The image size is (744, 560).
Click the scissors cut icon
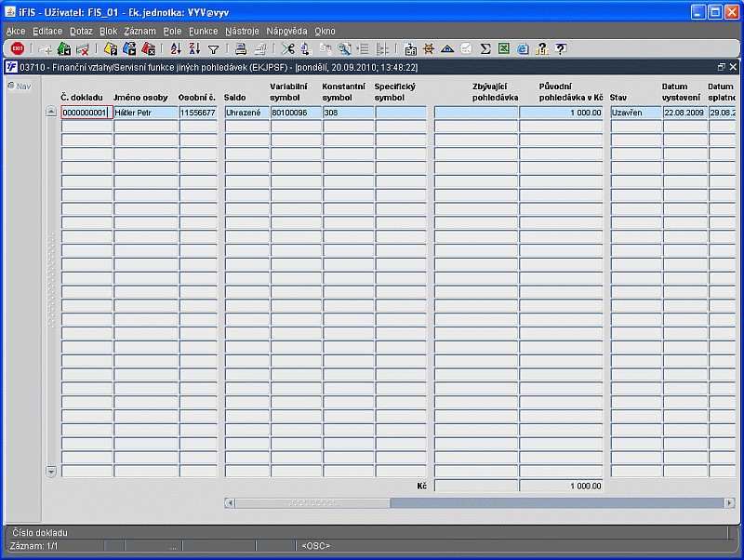pos(287,48)
